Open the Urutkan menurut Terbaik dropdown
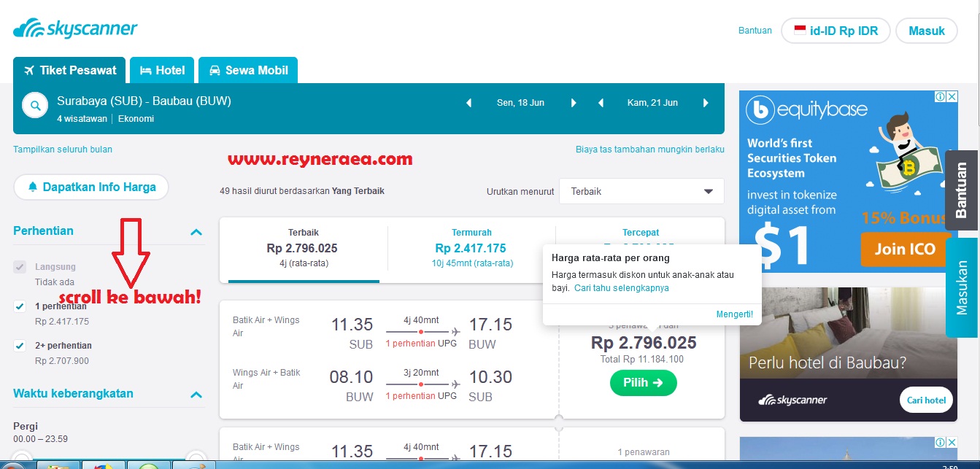Image resolution: width=980 pixels, height=469 pixels. 641,191
